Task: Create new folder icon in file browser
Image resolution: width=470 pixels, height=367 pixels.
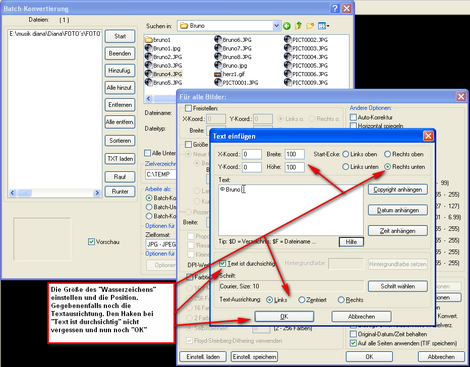Action: point(310,26)
